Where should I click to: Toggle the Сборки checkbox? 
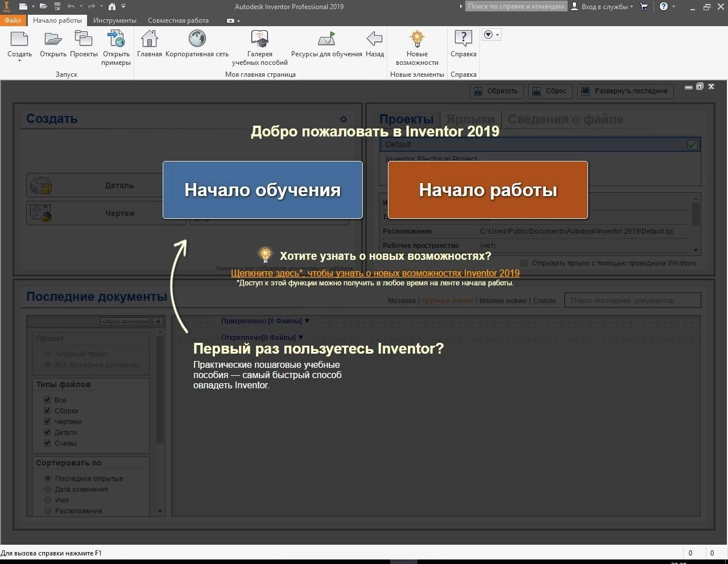(47, 410)
